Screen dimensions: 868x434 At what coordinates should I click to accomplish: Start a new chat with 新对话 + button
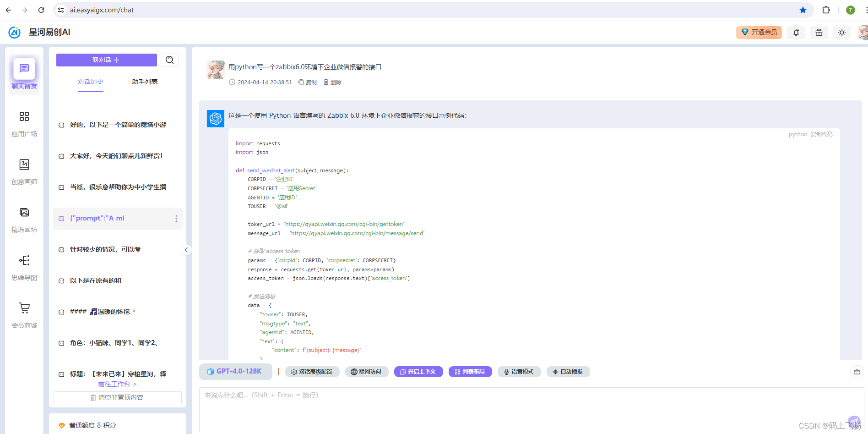106,60
